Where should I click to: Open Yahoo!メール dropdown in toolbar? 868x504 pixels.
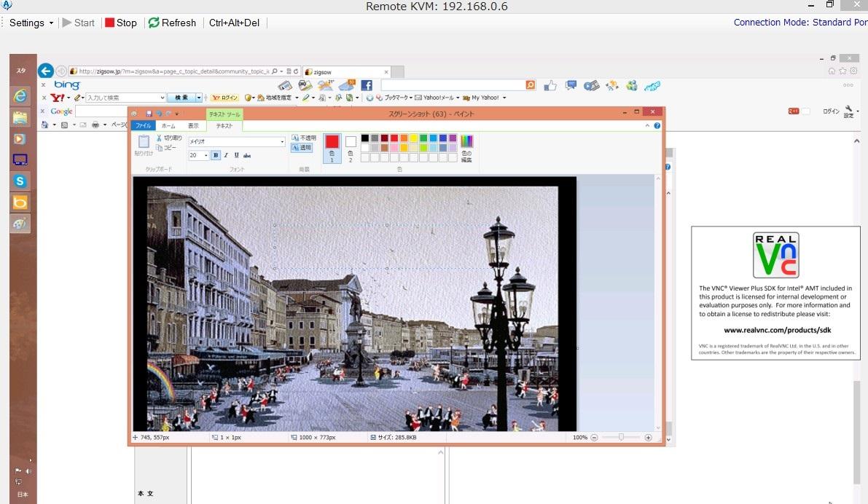pyautogui.click(x=438, y=98)
